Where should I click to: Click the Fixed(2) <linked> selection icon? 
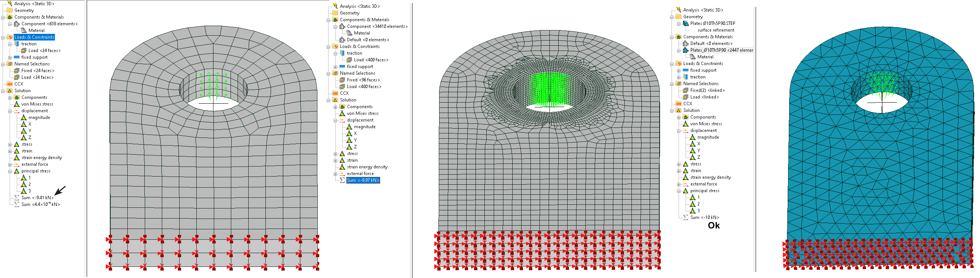(686, 91)
